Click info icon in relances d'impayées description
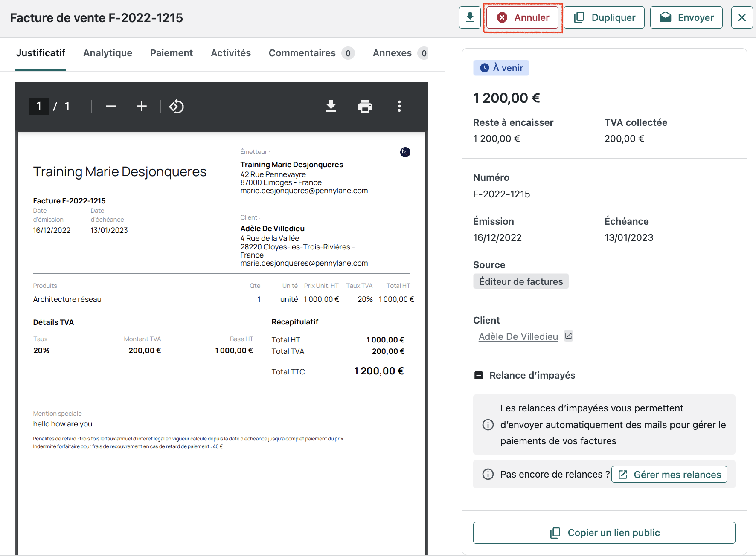 pos(488,425)
